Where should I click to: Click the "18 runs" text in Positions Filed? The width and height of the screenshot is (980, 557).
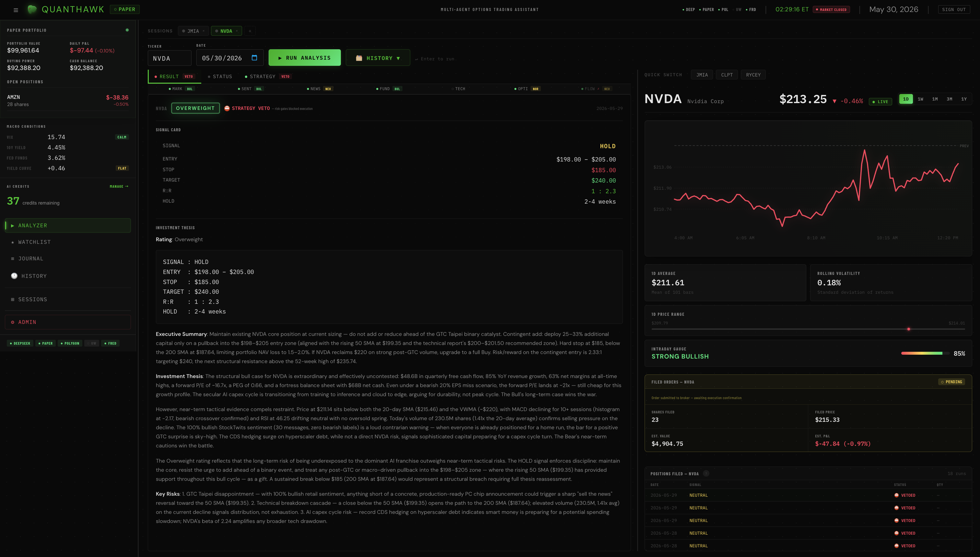(956, 474)
